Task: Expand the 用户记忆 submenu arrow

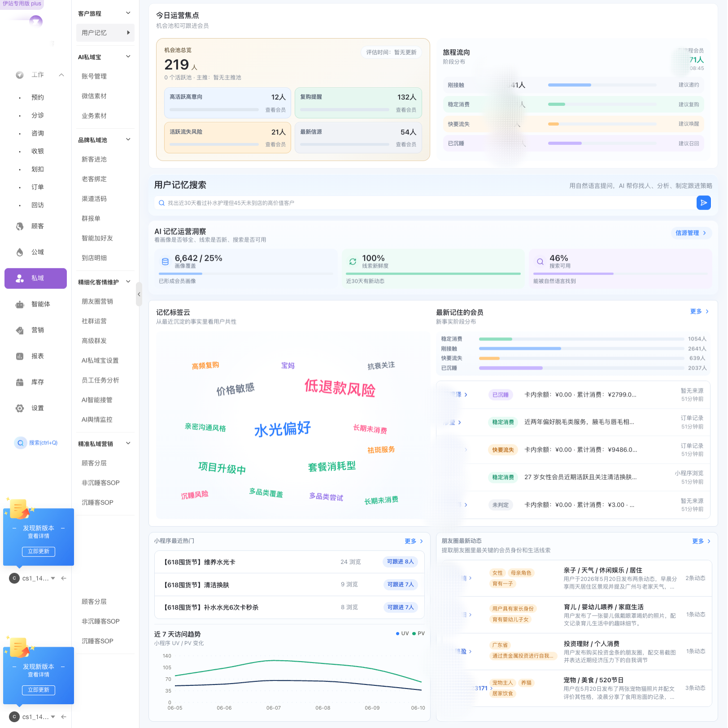Action: 128,33
